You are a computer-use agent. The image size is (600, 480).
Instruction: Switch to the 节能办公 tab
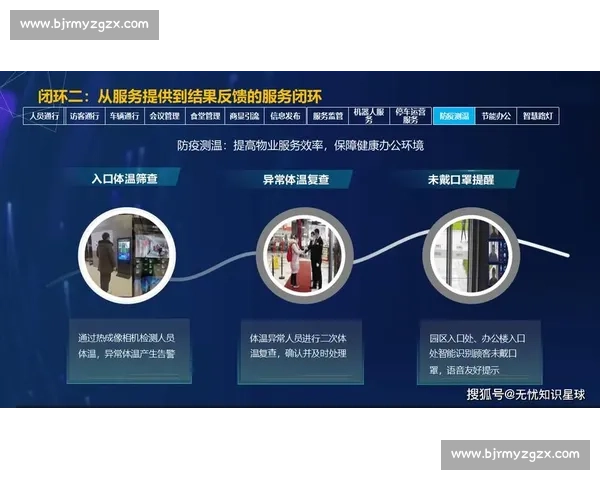496,116
